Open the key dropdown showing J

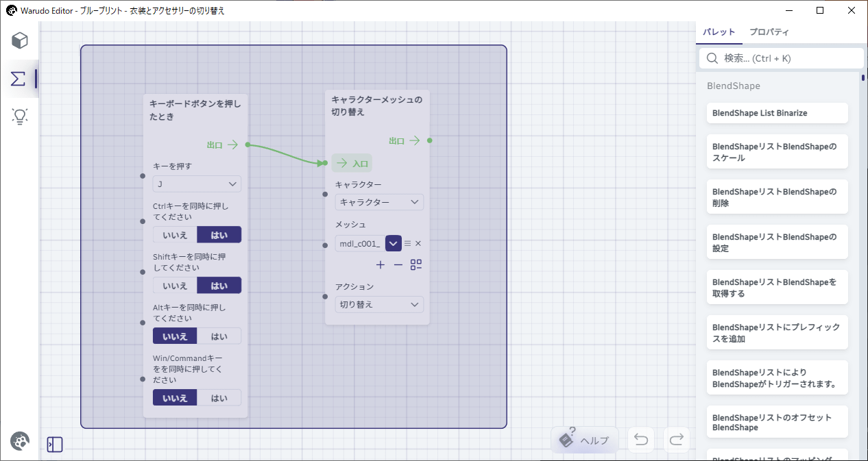click(x=197, y=184)
